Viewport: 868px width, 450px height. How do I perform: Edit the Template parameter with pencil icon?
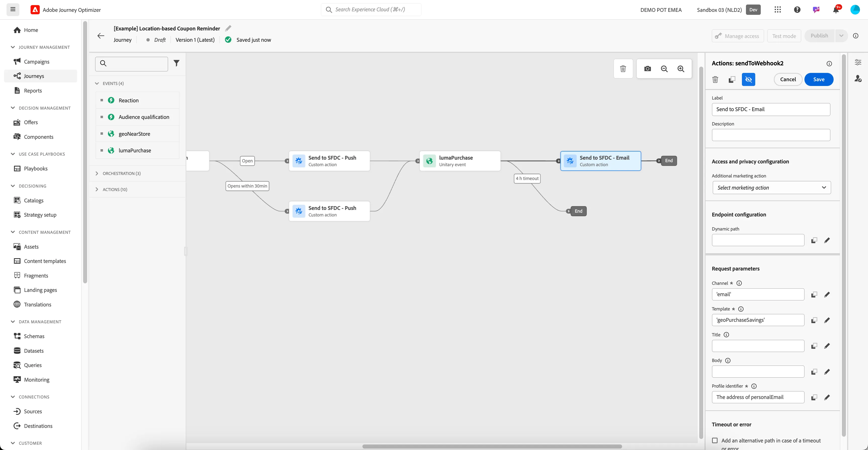click(x=827, y=320)
